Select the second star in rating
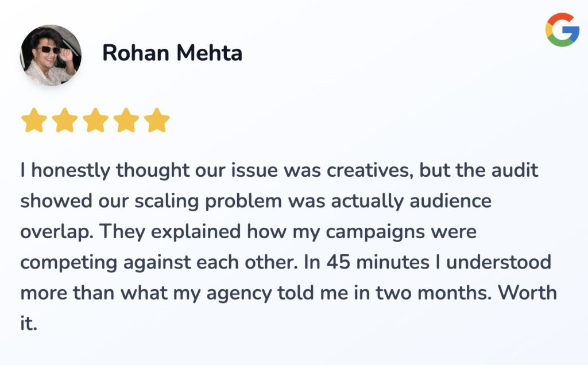The width and height of the screenshot is (588, 365). click(65, 121)
